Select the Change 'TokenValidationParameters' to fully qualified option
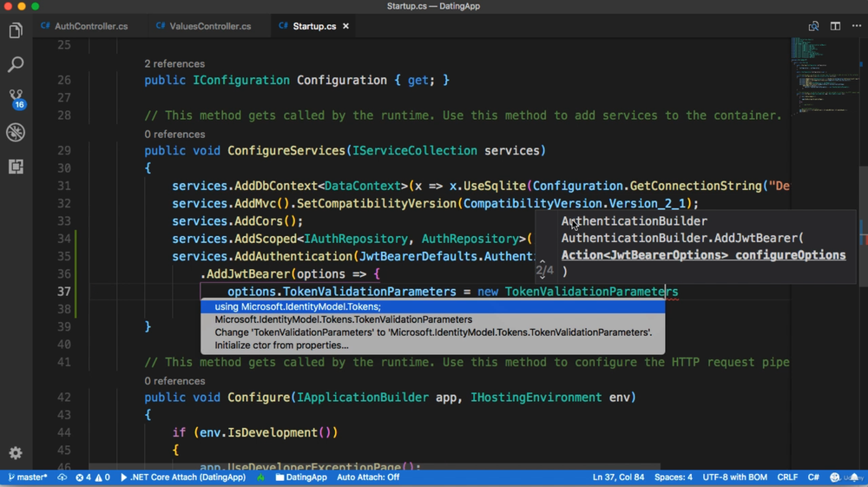Viewport: 868px width, 487px height. pos(433,332)
